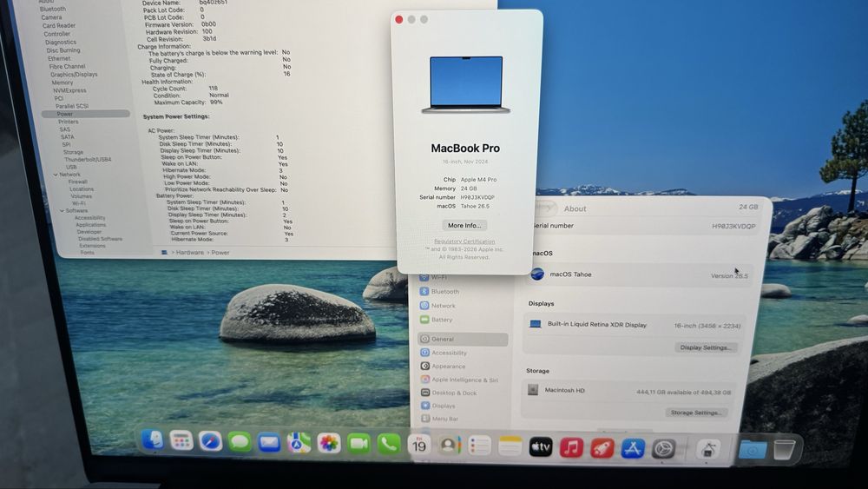This screenshot has width=868, height=489.
Task: Click the Built-in Liquid Retina XDR Display icon
Action: (x=535, y=324)
